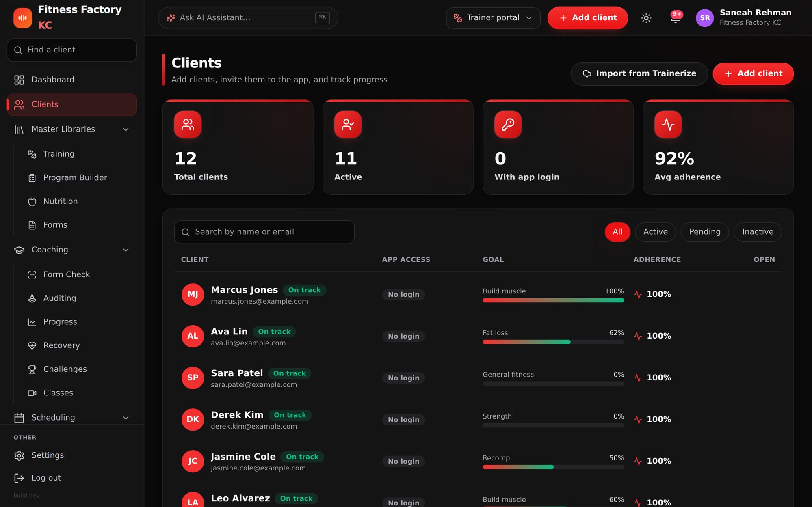
Task: Click Marcus Jones No login badge
Action: coord(403,295)
